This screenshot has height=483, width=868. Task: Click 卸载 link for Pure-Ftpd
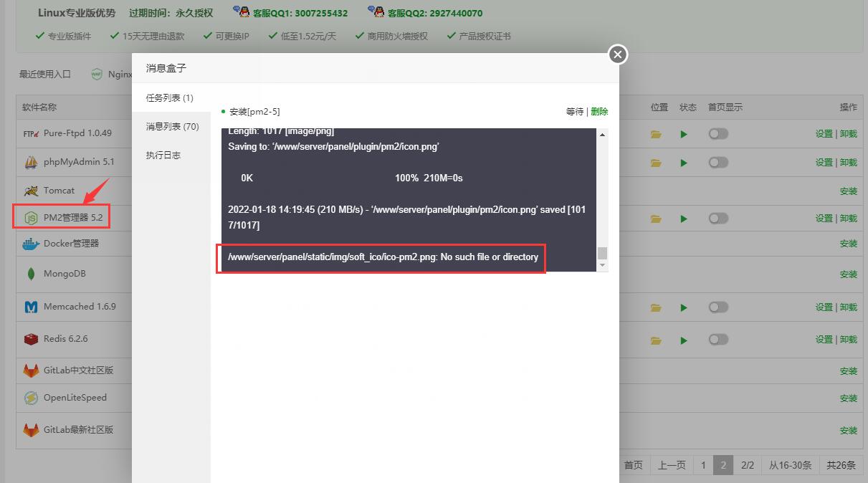[x=849, y=134]
